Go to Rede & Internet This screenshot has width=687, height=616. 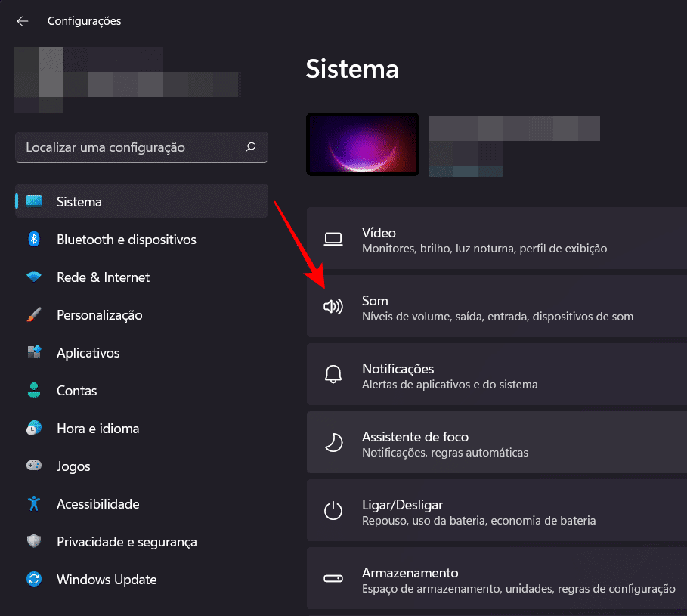point(141,277)
